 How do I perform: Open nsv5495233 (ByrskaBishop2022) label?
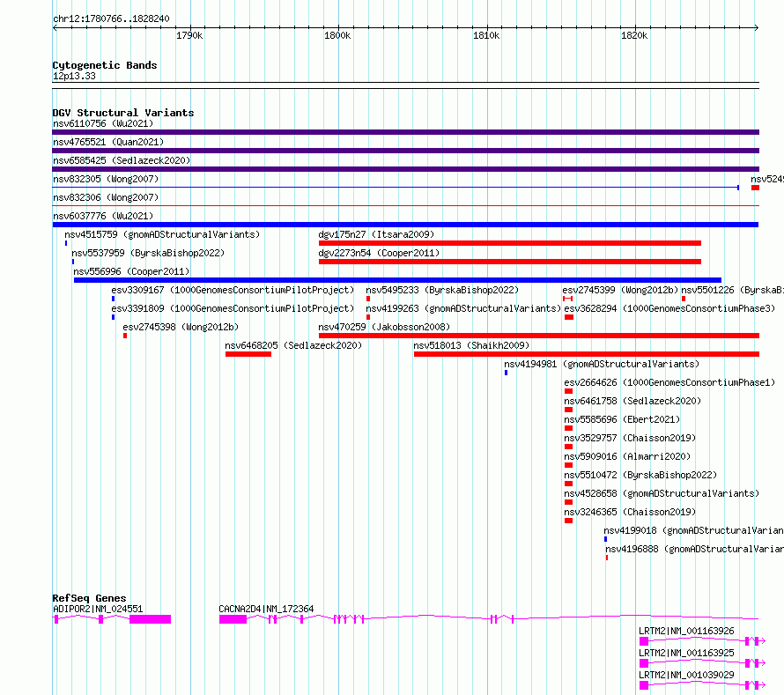(x=442, y=290)
